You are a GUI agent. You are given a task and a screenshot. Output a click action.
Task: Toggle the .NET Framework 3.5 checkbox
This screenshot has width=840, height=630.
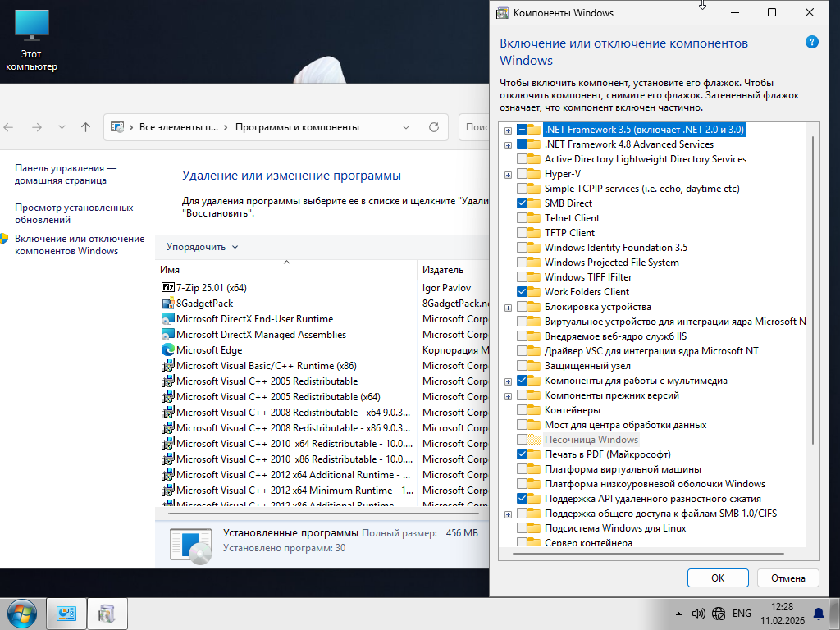(522, 129)
